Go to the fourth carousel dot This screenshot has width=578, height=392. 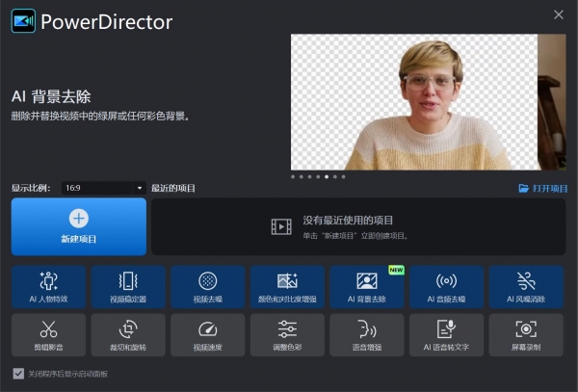[x=318, y=177]
